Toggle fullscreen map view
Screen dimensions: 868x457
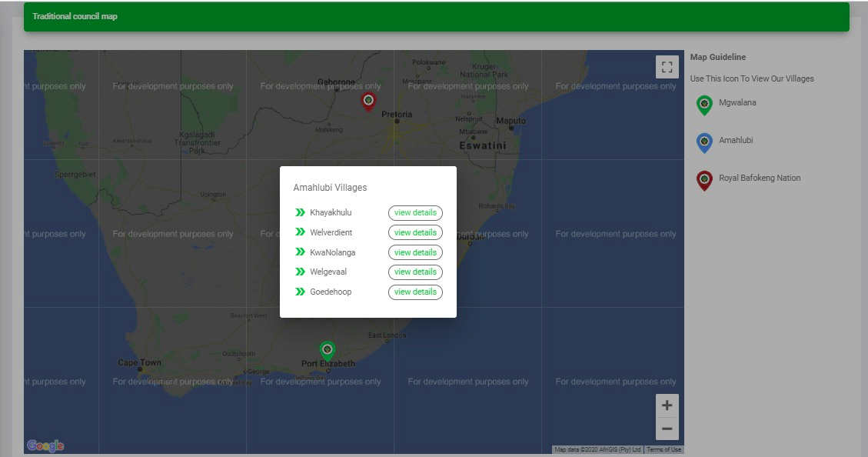667,67
